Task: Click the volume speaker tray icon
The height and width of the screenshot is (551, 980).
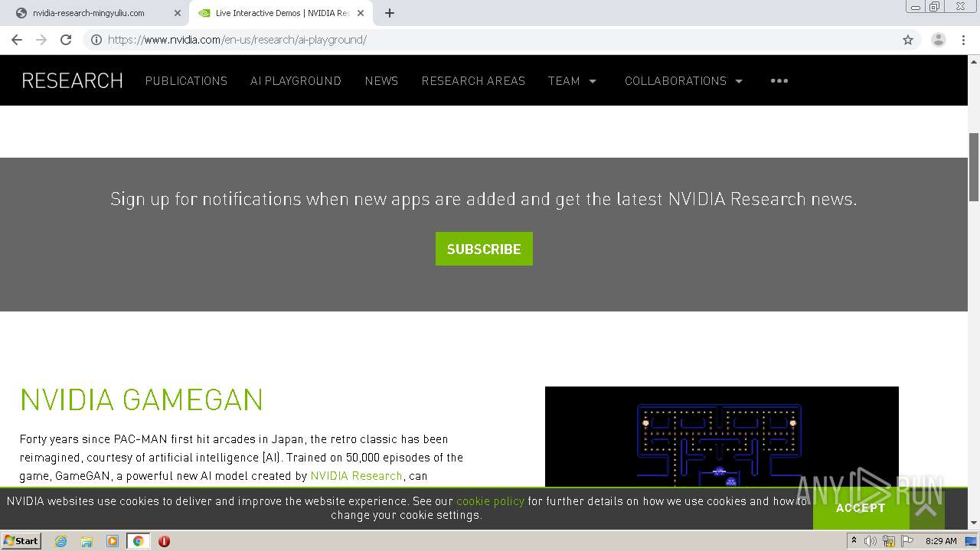Action: (x=871, y=541)
